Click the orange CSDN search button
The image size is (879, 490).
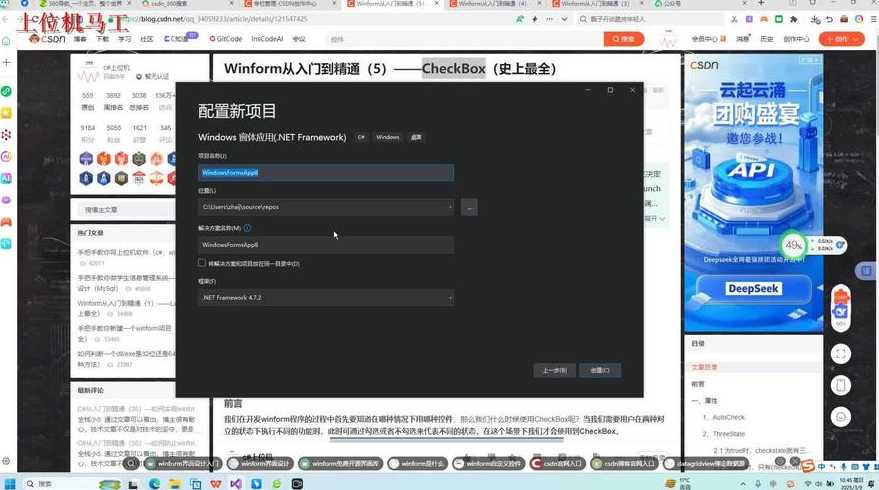coord(623,39)
